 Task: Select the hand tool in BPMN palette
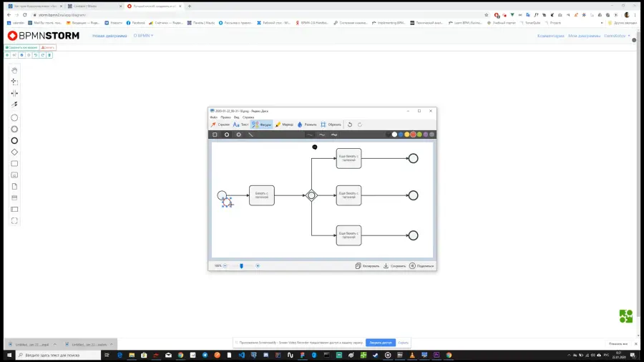14,71
